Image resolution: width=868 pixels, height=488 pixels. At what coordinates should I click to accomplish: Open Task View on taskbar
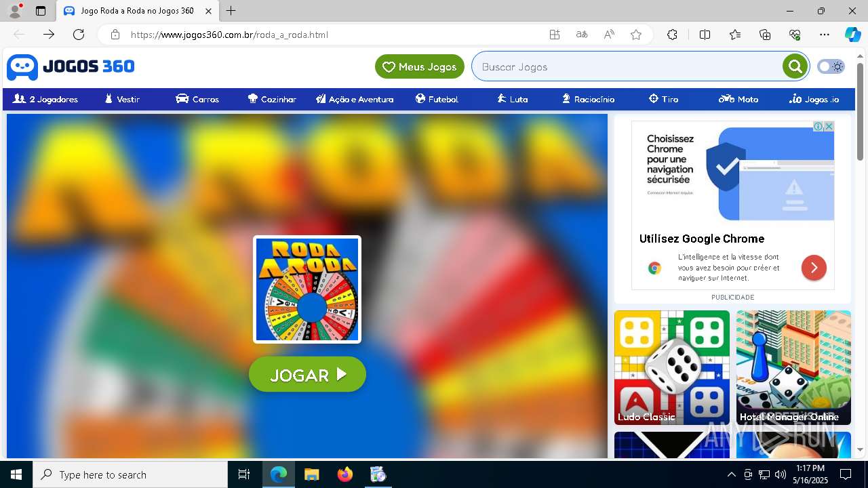click(244, 474)
